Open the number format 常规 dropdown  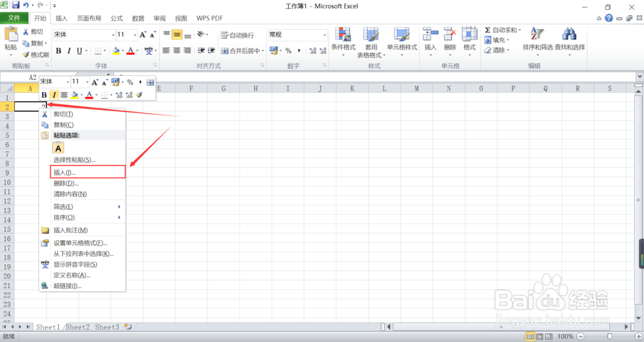[325, 35]
